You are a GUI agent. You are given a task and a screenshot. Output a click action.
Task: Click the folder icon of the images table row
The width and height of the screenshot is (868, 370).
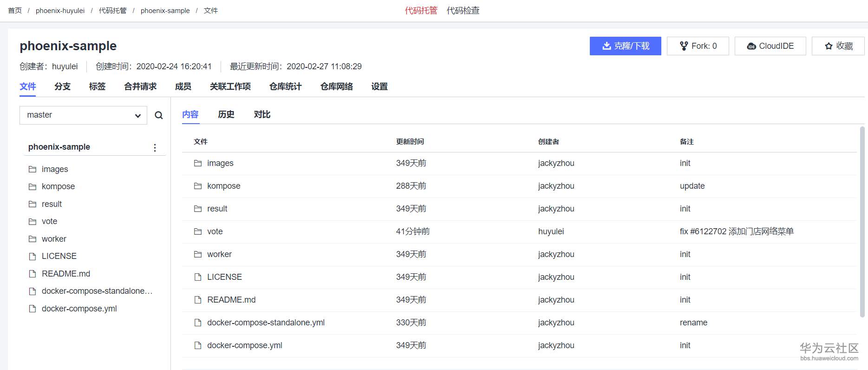click(198, 163)
